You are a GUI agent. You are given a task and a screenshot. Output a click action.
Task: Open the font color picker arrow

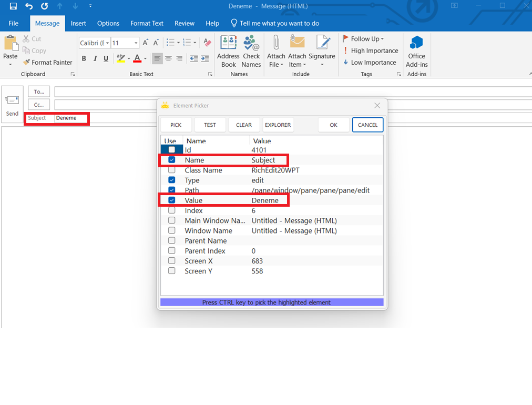[146, 58]
